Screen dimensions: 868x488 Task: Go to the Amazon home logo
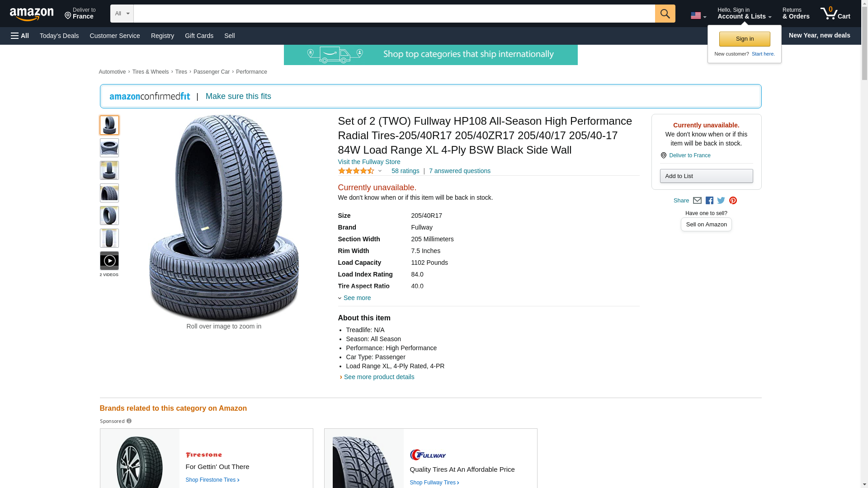pyautogui.click(x=32, y=14)
